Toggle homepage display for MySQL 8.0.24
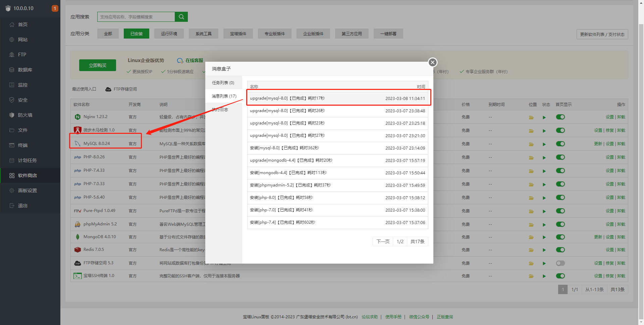Screen dimensions: 644x325 [x=560, y=144]
